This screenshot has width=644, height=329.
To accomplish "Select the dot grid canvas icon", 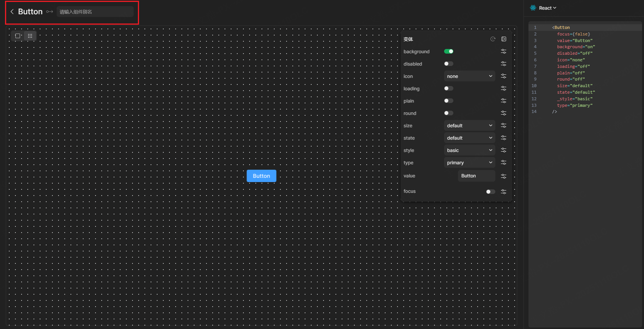I will tap(30, 36).
